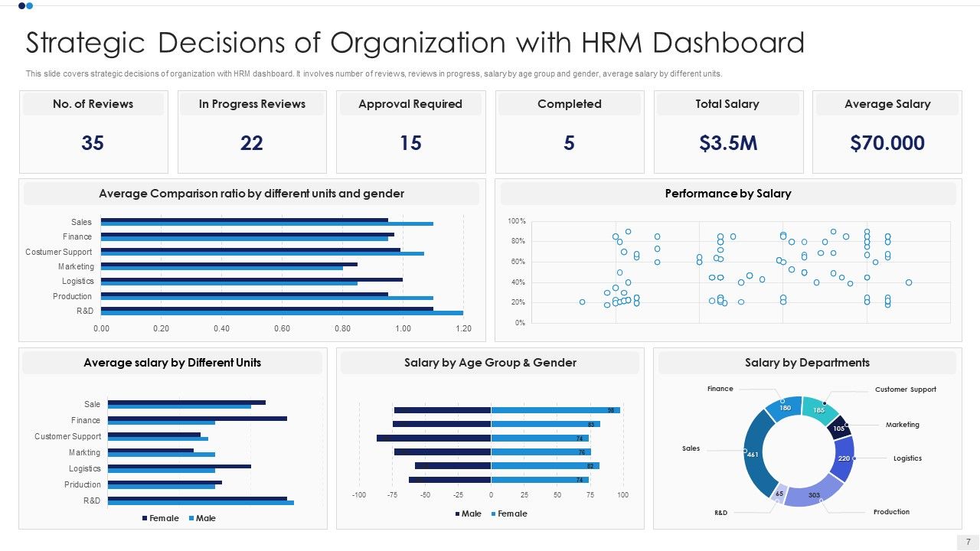Click Female legend swatch in average salary chart
This screenshot has height=551, width=980.
145,518
